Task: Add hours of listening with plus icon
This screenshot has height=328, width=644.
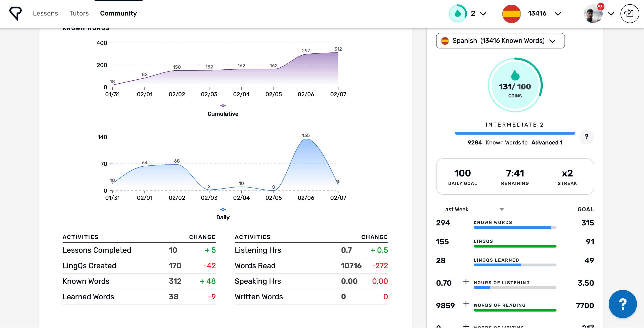Action: (x=466, y=281)
